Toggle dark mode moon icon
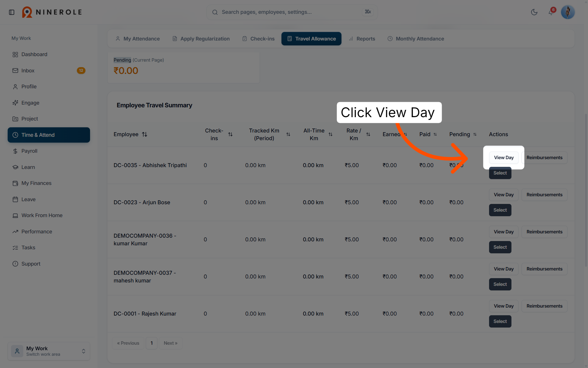The height and width of the screenshot is (368, 588). click(534, 12)
